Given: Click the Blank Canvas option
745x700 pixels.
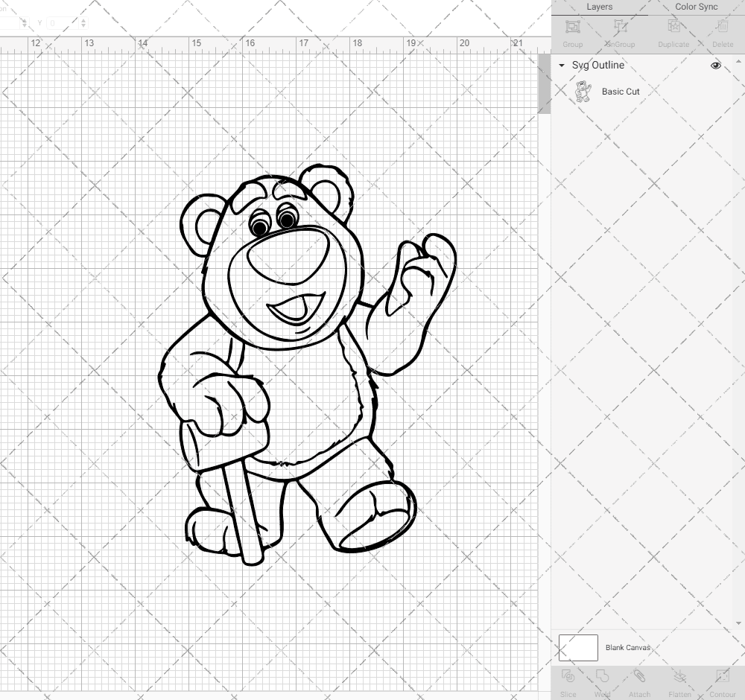Looking at the screenshot, I should pos(630,647).
